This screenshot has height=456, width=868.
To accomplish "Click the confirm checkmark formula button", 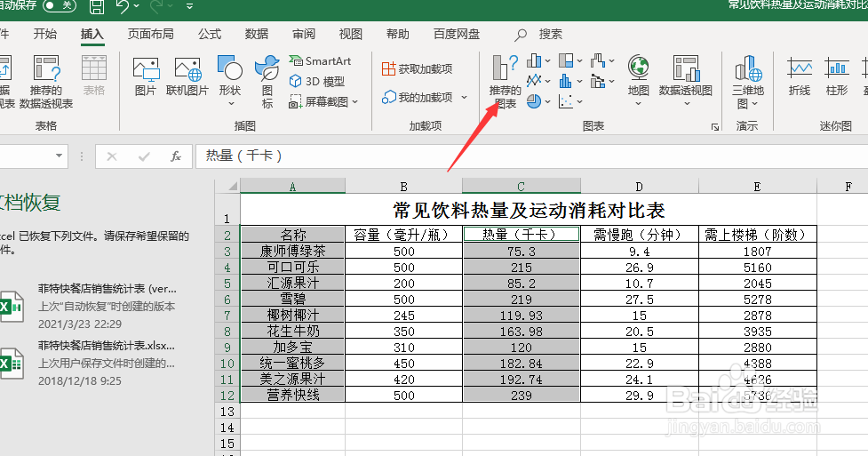I will coord(144,156).
